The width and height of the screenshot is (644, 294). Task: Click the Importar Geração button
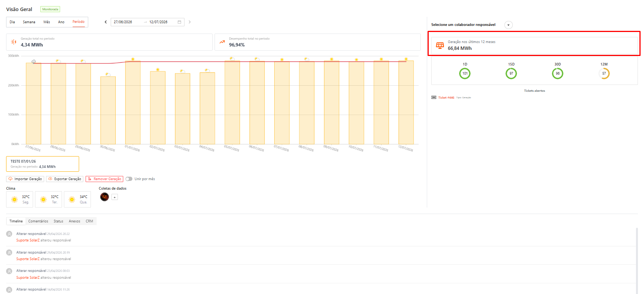tap(25, 179)
